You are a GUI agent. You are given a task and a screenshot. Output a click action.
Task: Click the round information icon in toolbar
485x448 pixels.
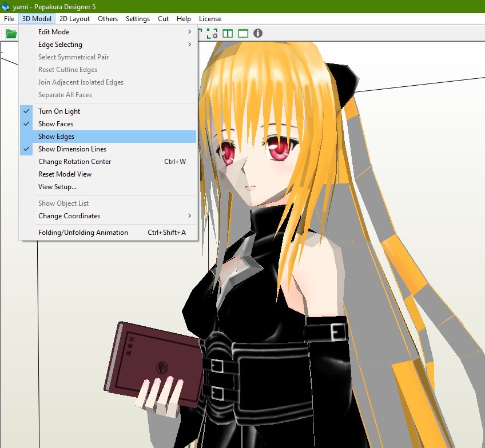point(257,33)
